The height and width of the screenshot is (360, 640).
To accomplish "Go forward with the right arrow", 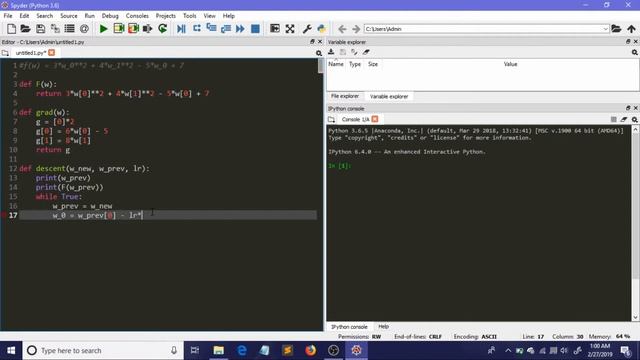I will pyautogui.click(x=356, y=29).
